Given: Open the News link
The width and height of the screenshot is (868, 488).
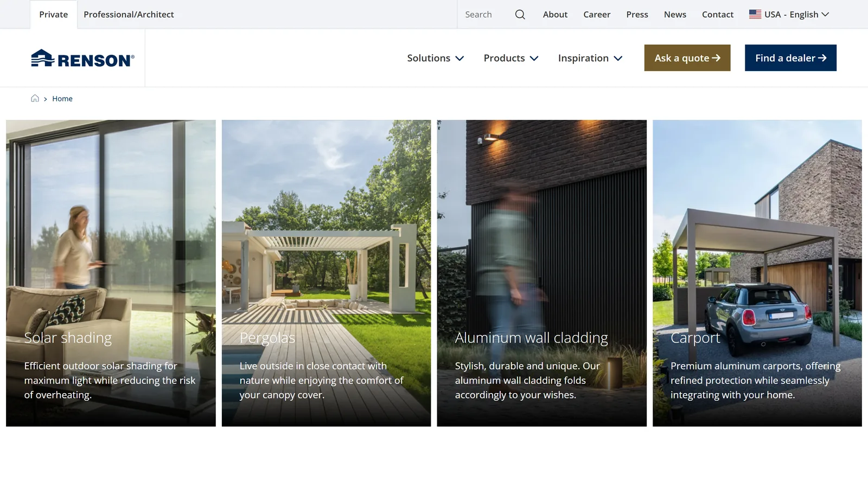Looking at the screenshot, I should click(675, 15).
